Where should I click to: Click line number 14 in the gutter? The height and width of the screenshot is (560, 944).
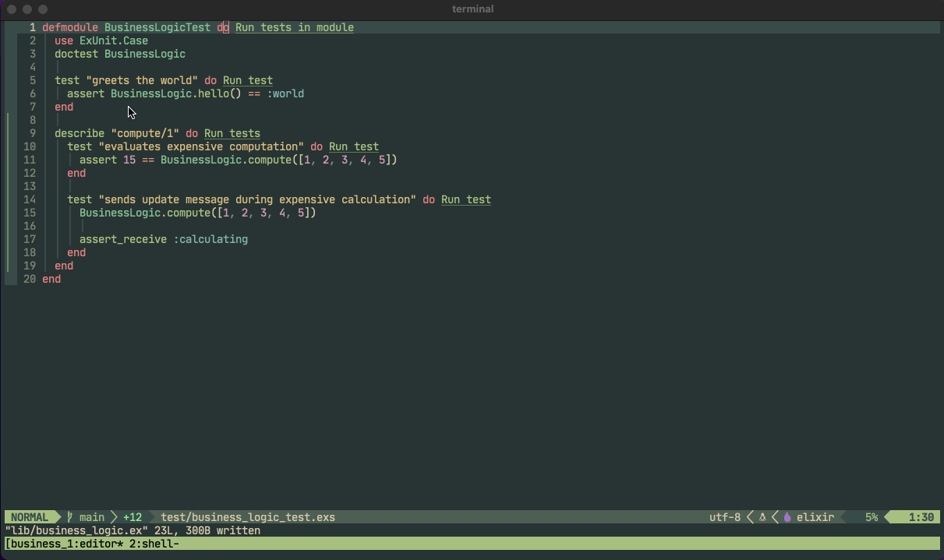point(30,199)
